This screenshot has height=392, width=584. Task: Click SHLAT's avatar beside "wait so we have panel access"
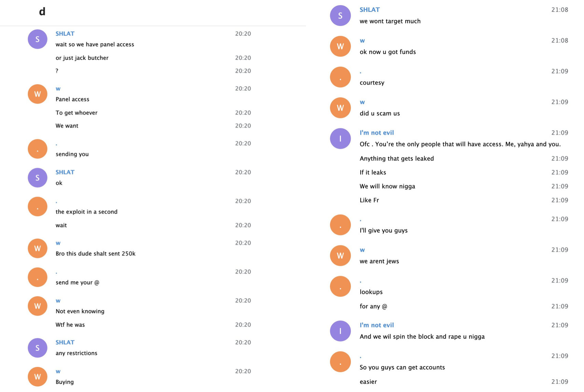click(37, 39)
